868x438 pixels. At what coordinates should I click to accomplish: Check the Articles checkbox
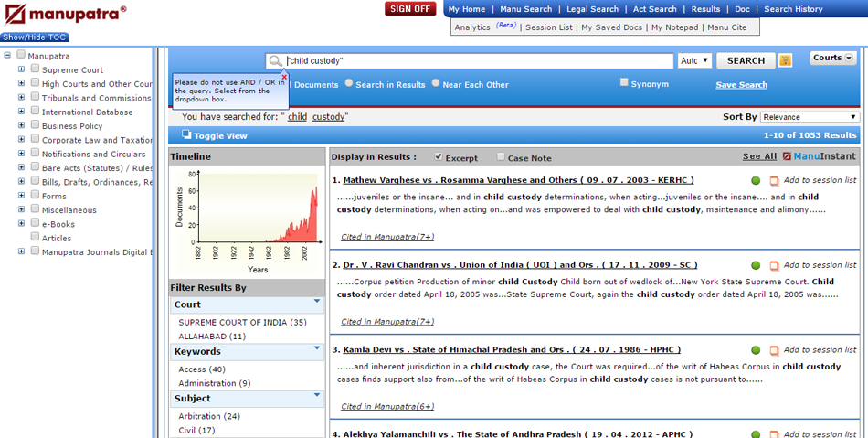(x=35, y=237)
